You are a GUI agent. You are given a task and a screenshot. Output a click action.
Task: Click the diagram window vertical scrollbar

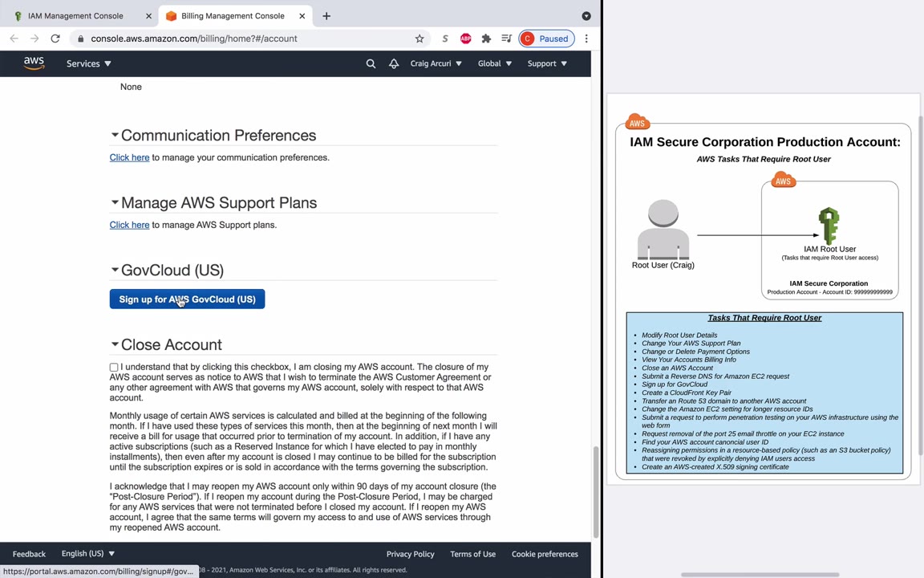pos(921,286)
